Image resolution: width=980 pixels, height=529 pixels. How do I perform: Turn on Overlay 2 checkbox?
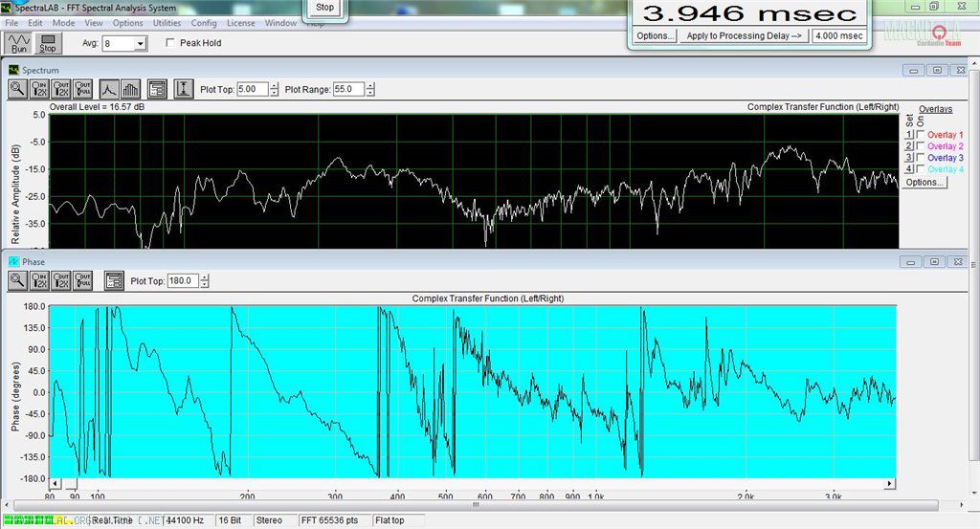click(920, 146)
